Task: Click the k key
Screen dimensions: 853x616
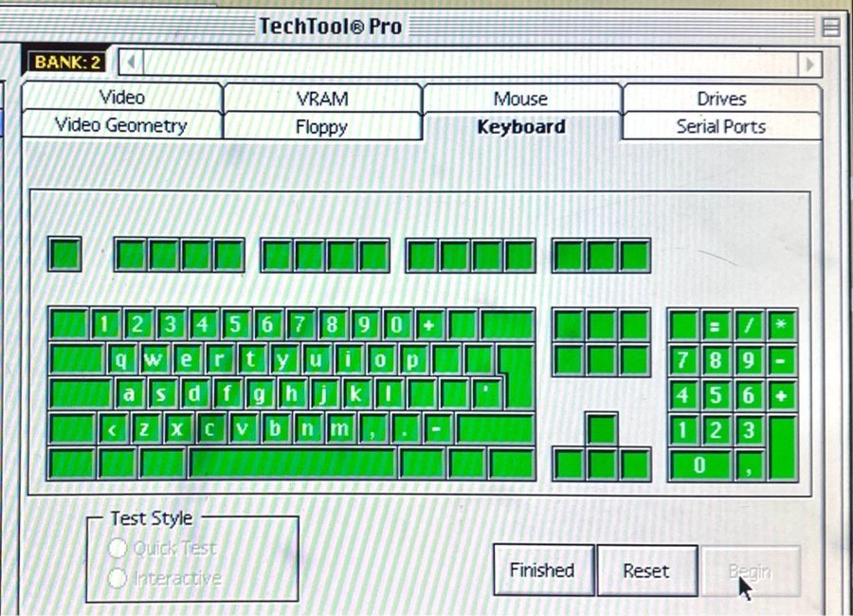Action: 356,394
